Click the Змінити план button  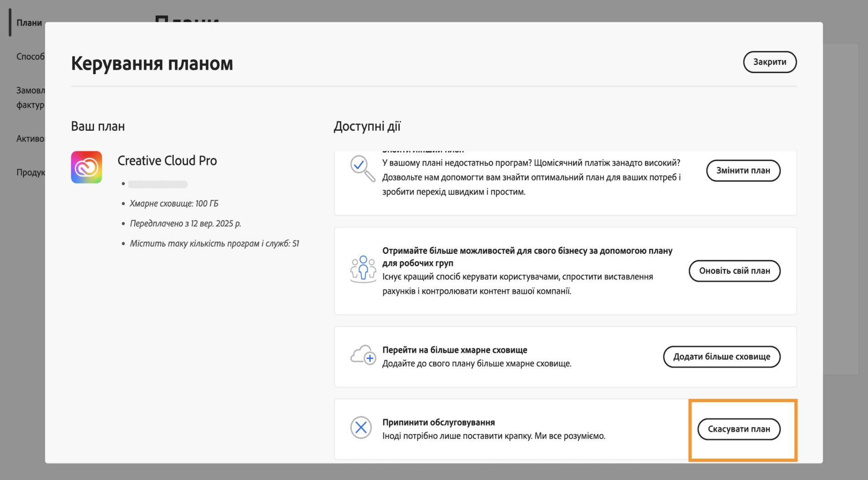743,171
